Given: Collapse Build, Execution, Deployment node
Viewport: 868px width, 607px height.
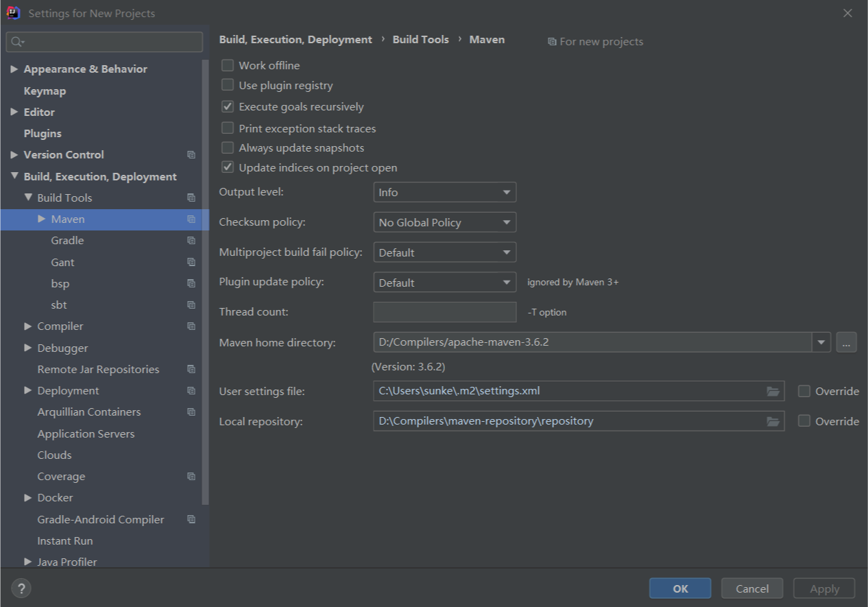Looking at the screenshot, I should coord(14,176).
